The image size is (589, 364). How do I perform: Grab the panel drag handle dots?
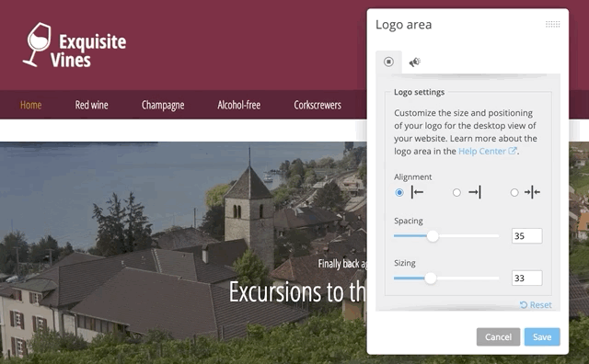click(552, 25)
